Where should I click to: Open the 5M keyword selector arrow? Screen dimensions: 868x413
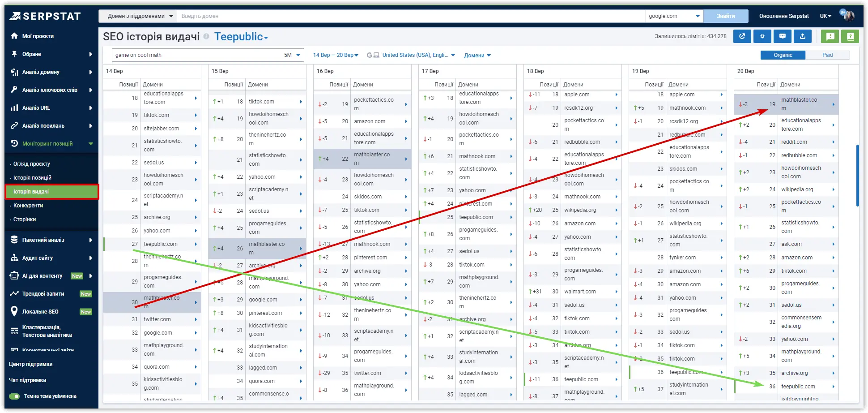click(298, 55)
